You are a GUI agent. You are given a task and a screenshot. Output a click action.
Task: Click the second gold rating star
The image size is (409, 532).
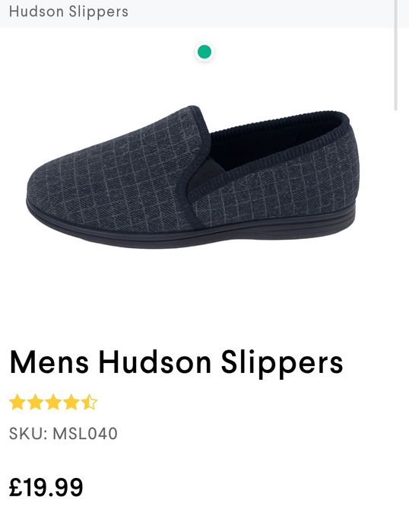pos(35,403)
